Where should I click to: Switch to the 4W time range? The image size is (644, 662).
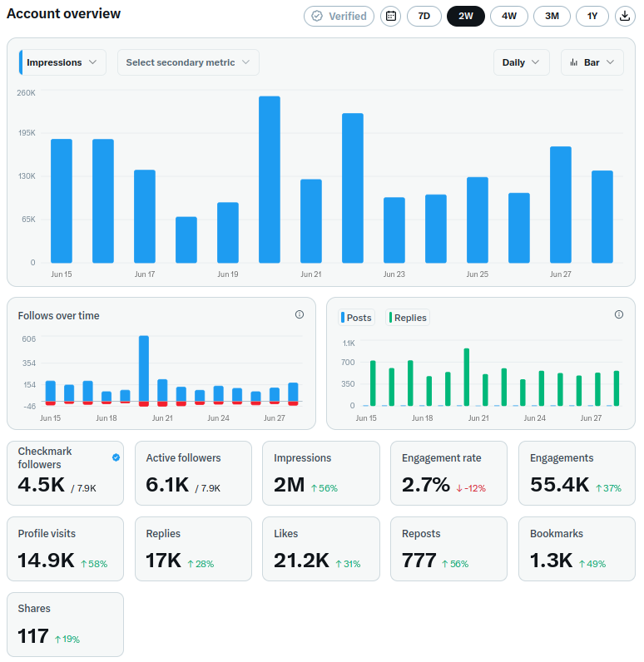point(509,16)
